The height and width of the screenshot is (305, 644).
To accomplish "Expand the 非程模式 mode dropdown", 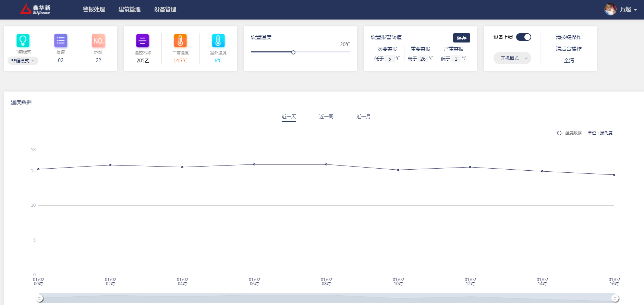I will (x=23, y=61).
